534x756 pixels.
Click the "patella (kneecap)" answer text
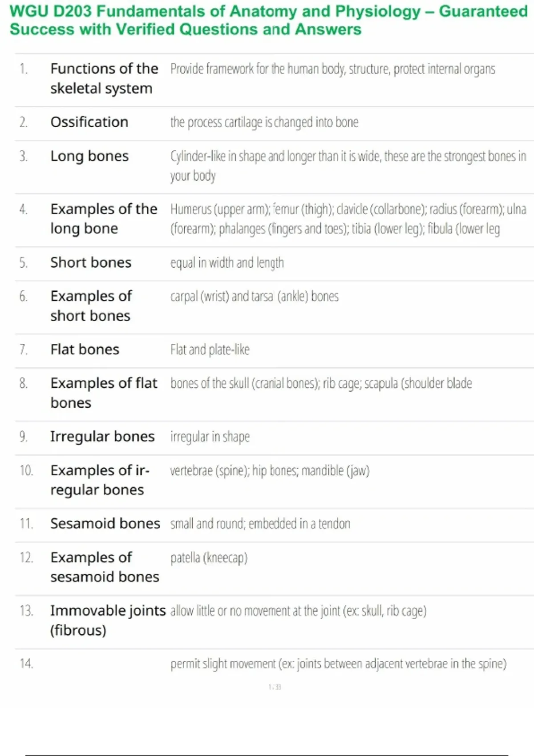click(x=209, y=558)
